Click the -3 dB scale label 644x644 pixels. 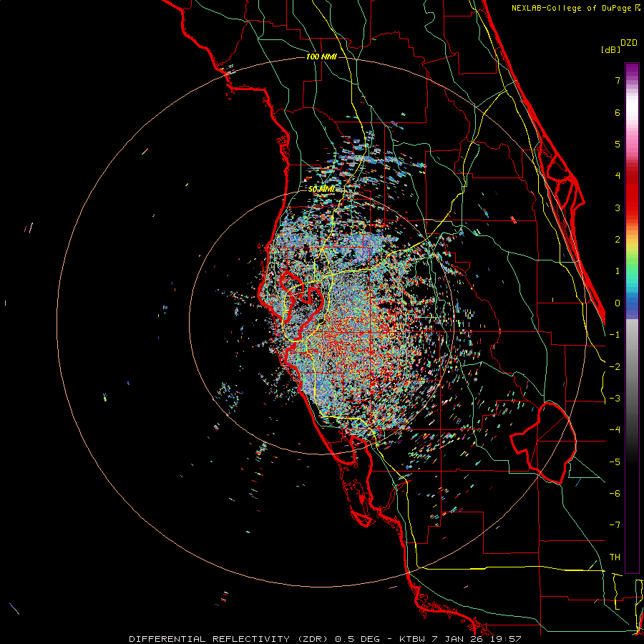click(615, 399)
